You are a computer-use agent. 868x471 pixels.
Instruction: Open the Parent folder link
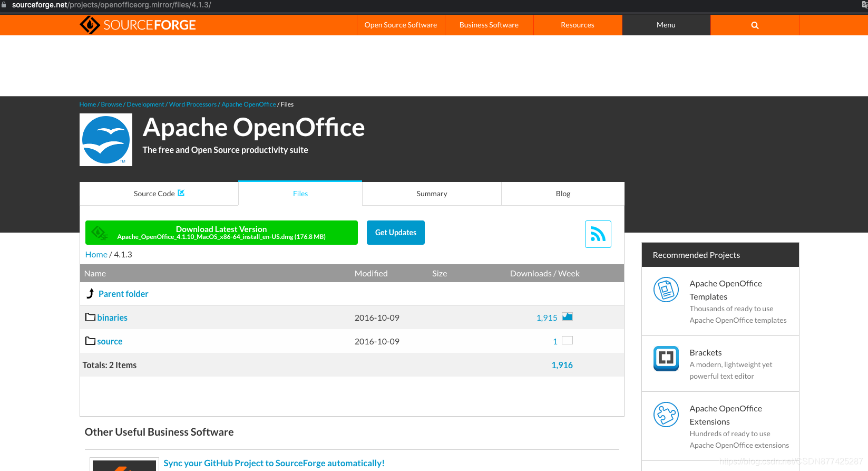point(123,294)
